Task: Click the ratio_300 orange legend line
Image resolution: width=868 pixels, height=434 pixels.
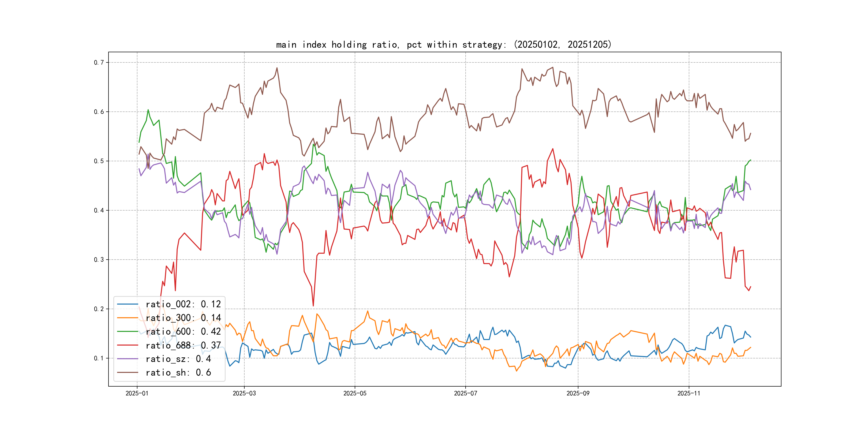Action: [127, 318]
